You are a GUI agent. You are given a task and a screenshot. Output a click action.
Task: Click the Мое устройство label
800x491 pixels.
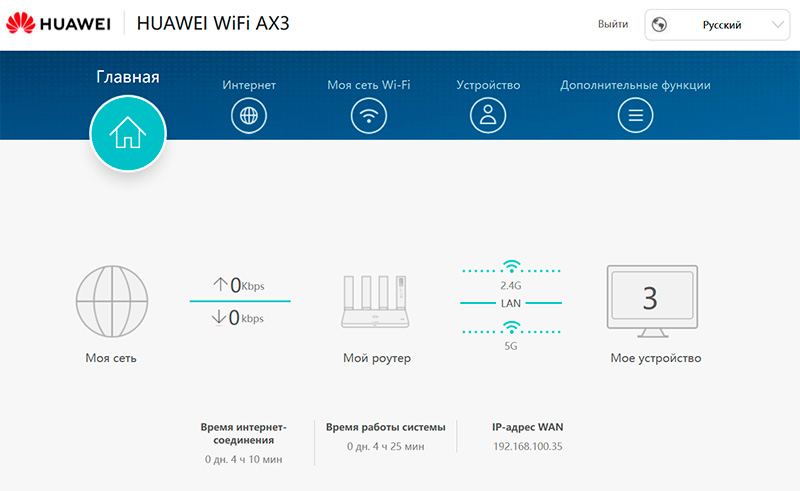click(655, 358)
